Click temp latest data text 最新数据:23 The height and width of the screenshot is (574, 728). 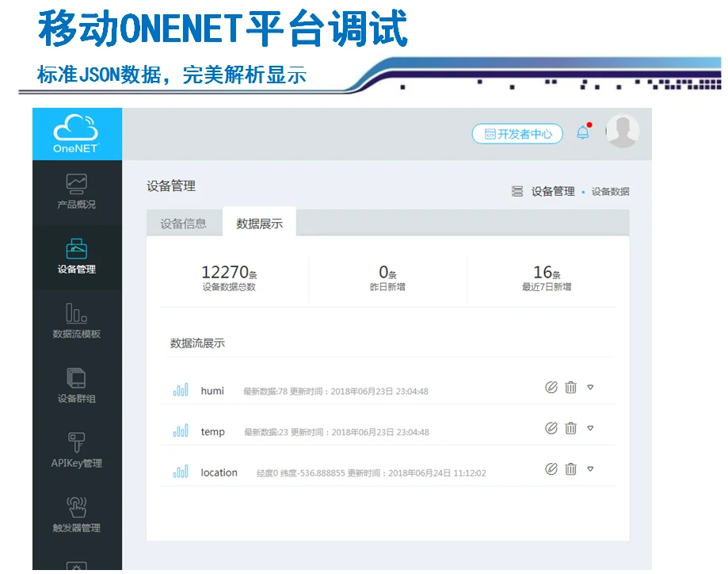266,432
